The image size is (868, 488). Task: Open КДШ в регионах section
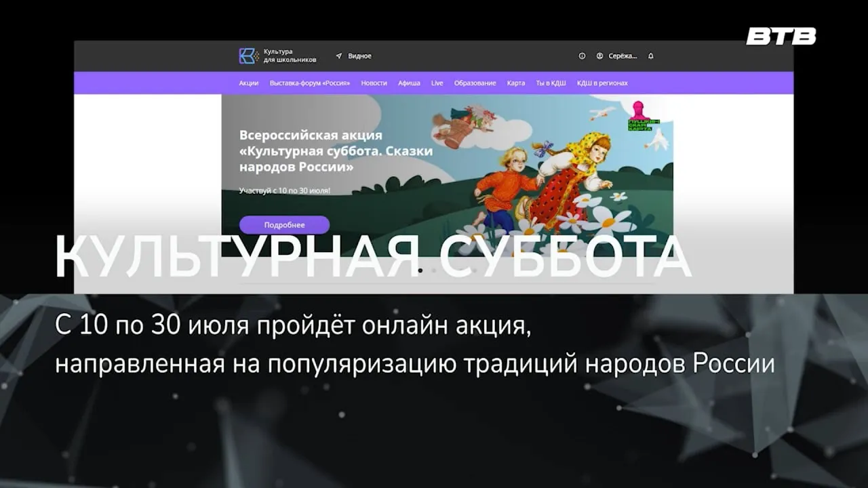pos(602,83)
